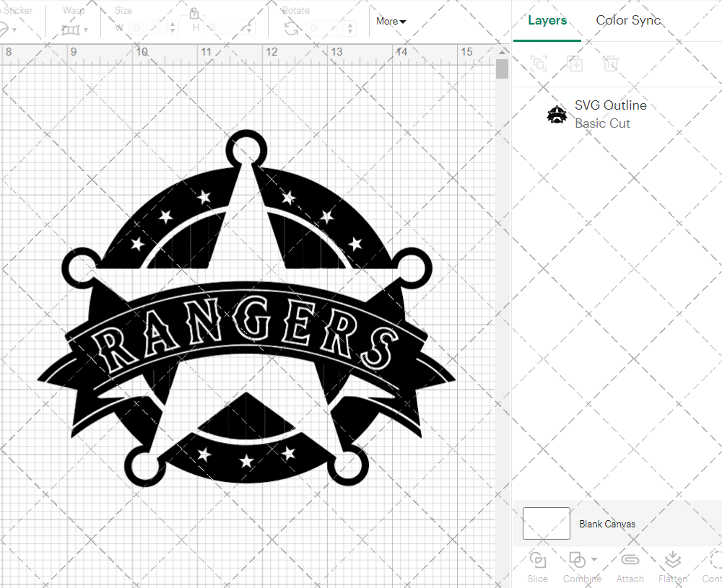
Task: Switch to the Color Sync tab
Action: [628, 20]
